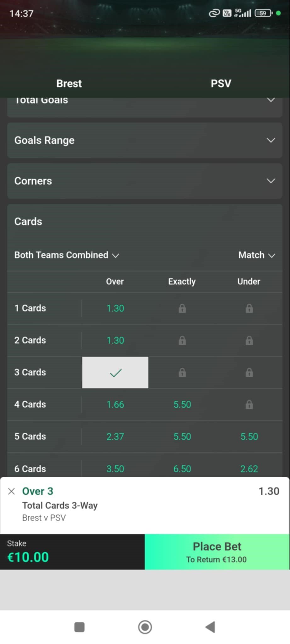The image size is (290, 644).
Task: Tap the locked Exactly 1 Cards padlock
Action: [182, 308]
